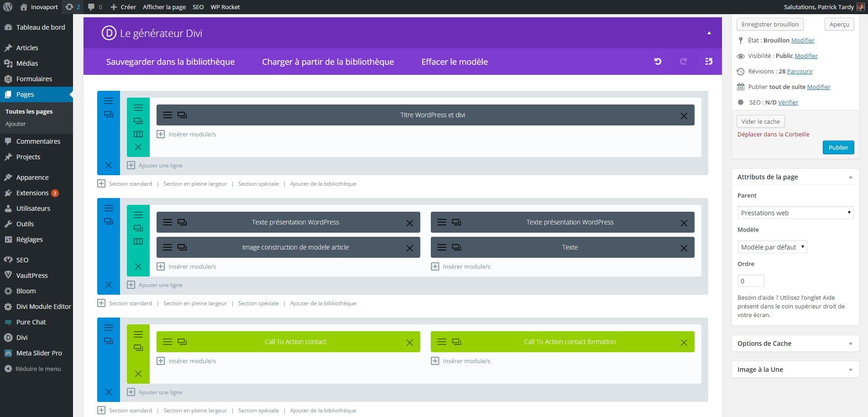The image size is (868, 417).
Task: Open Créer menu in admin bar
Action: (123, 7)
